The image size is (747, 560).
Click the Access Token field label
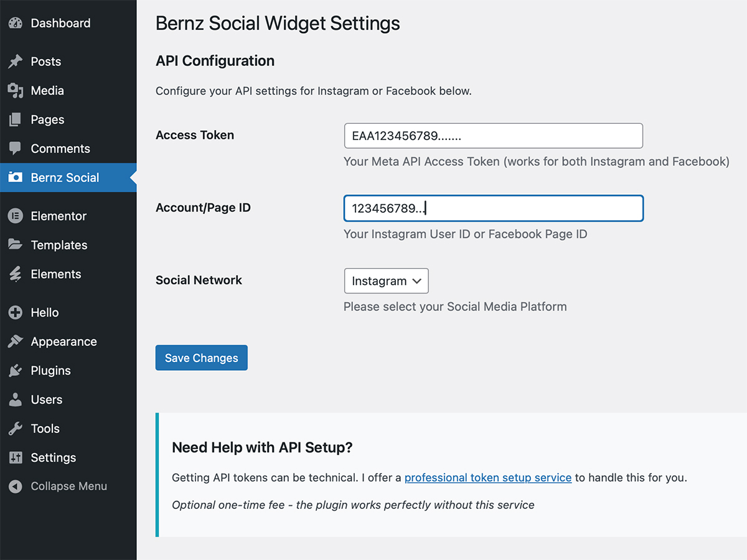point(195,135)
